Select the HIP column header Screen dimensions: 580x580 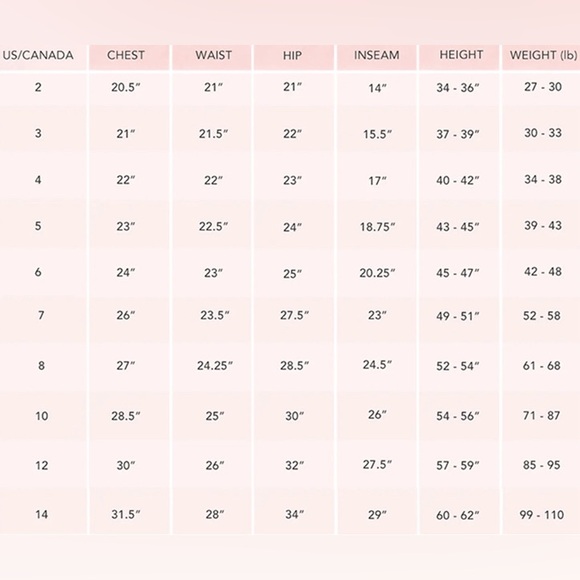(x=292, y=55)
